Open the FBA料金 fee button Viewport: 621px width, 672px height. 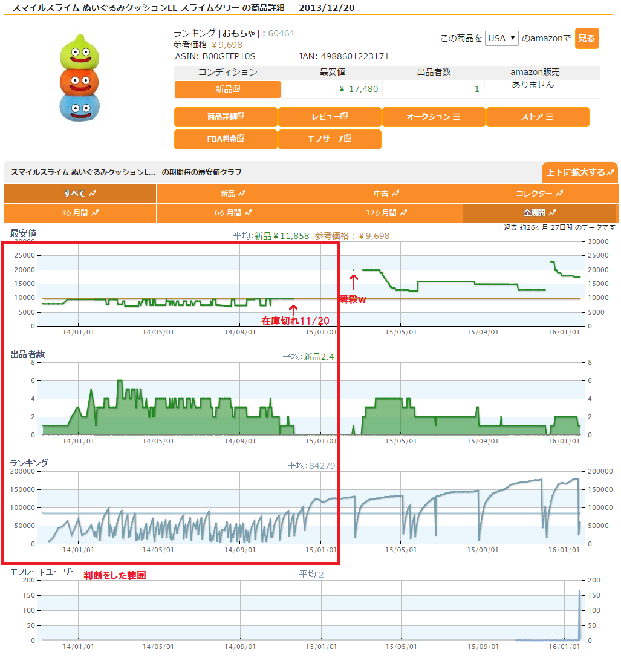point(226,139)
